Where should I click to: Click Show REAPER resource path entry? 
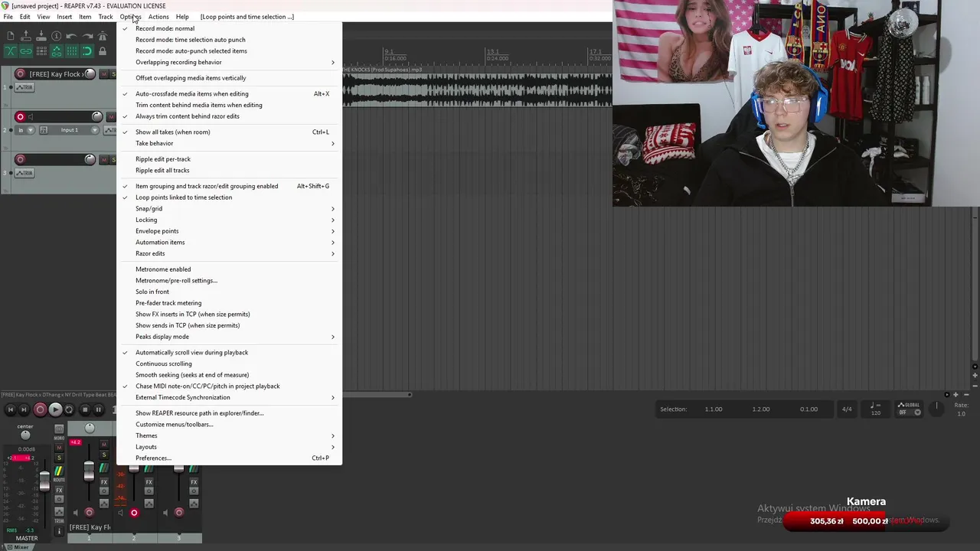(x=230, y=413)
